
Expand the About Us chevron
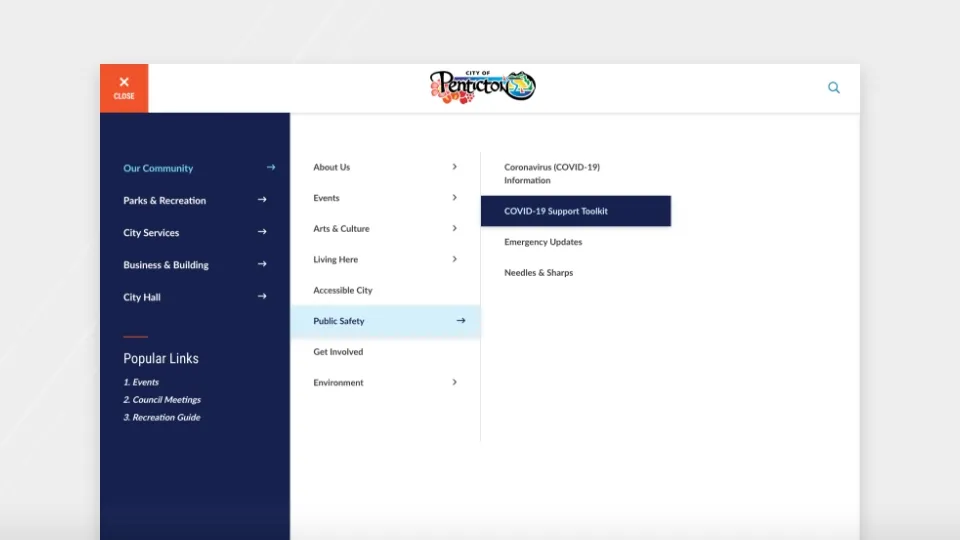[x=454, y=167]
